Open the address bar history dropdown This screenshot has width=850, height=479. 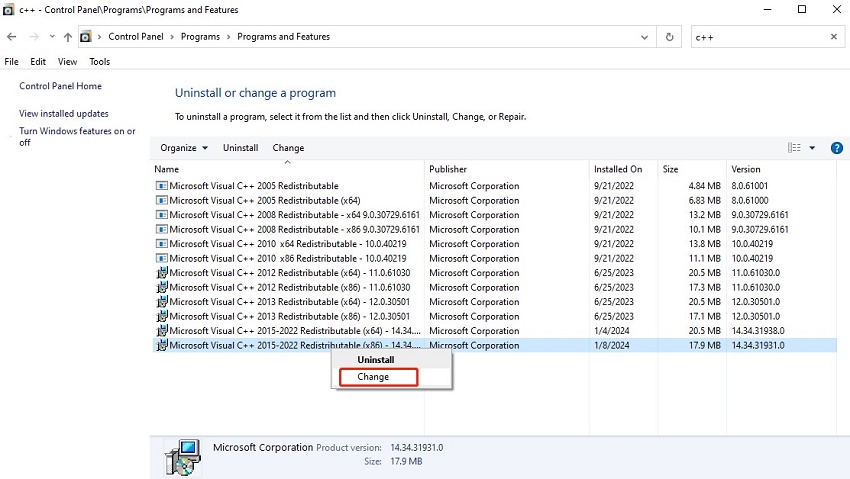tap(645, 37)
